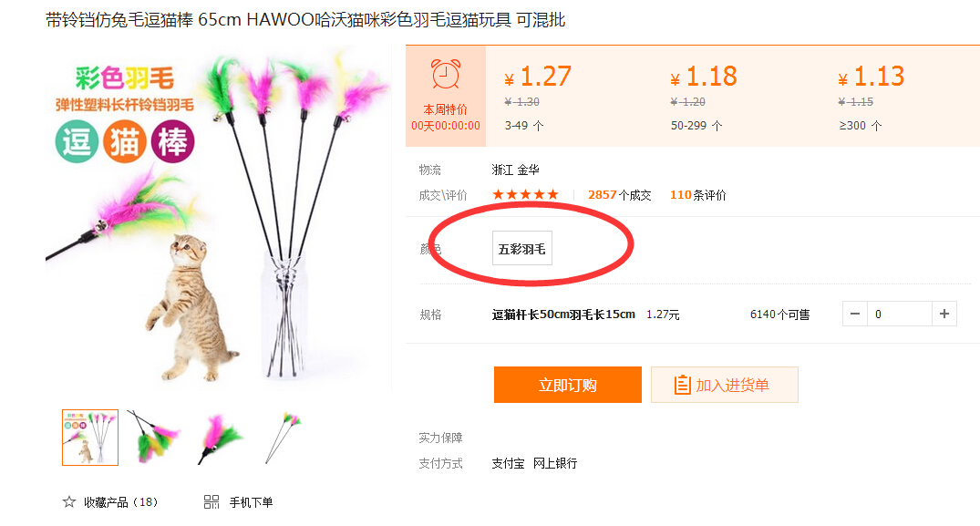980x526 pixels.
Task: Click the main product image
Action: tap(217, 220)
